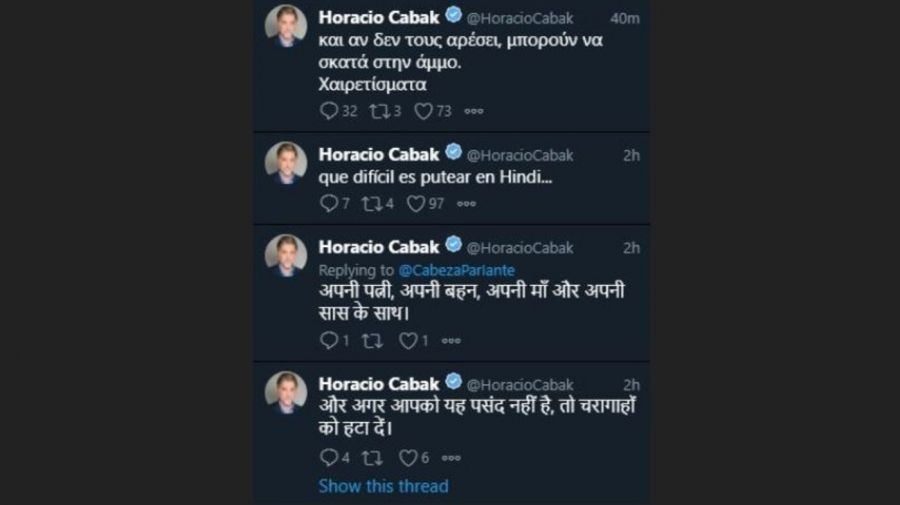Like the reply to @CabezaPariante
900x505 pixels.
[407, 341]
